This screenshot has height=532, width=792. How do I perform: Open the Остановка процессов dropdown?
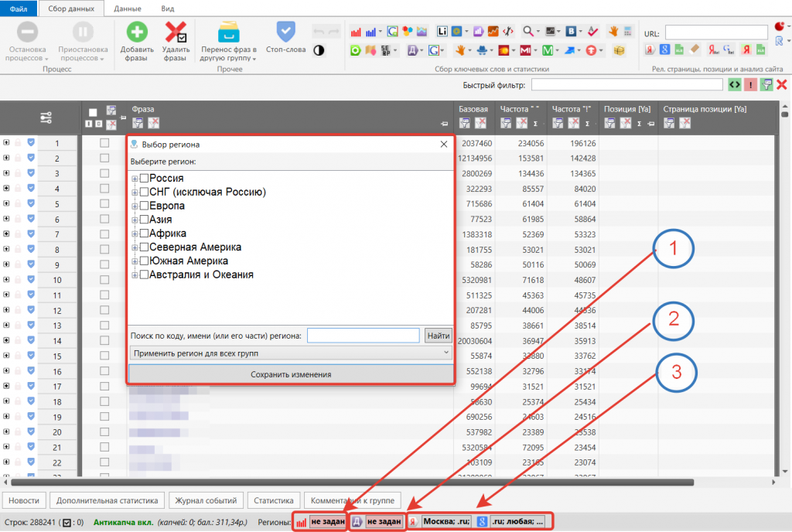[27, 42]
